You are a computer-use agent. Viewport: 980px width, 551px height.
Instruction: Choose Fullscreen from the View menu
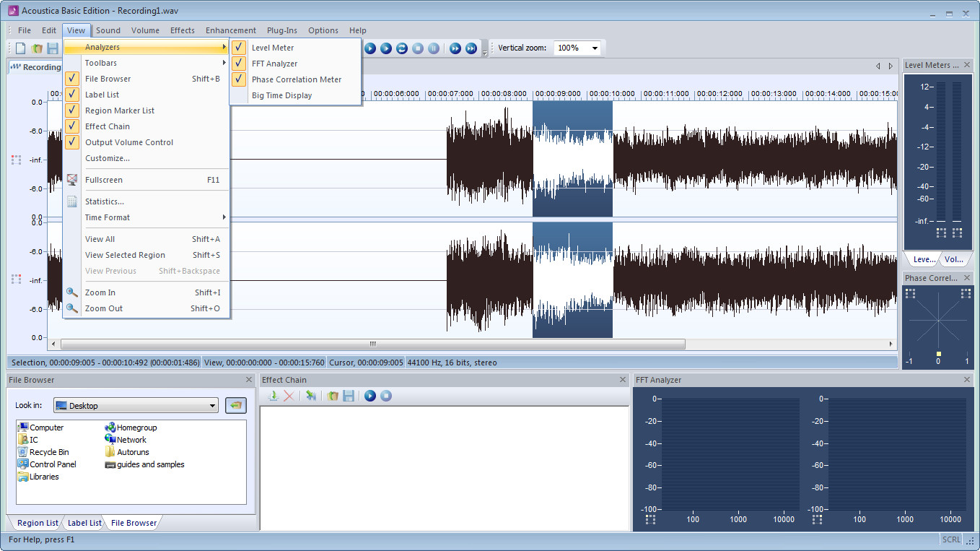146,180
